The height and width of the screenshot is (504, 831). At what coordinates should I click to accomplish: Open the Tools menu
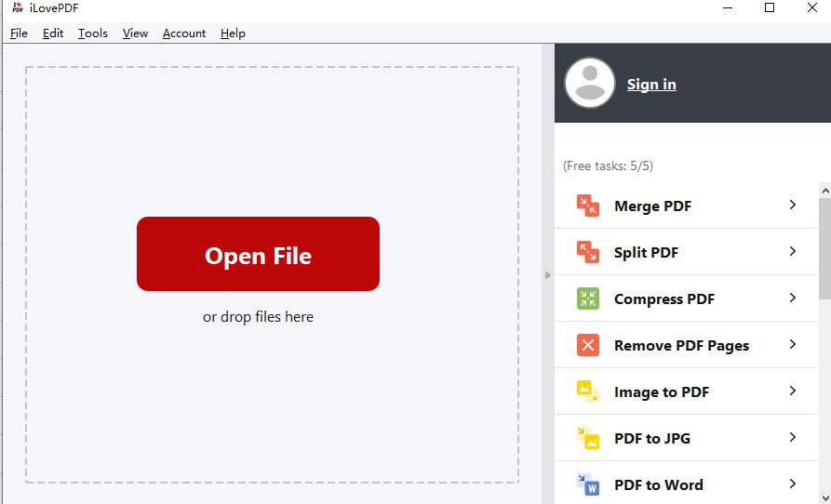[93, 33]
